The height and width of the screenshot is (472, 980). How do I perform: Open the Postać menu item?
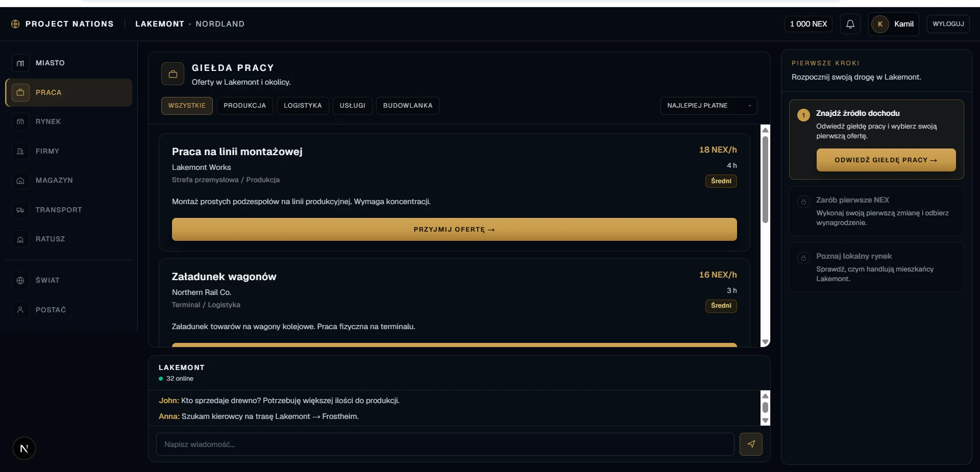point(68,310)
